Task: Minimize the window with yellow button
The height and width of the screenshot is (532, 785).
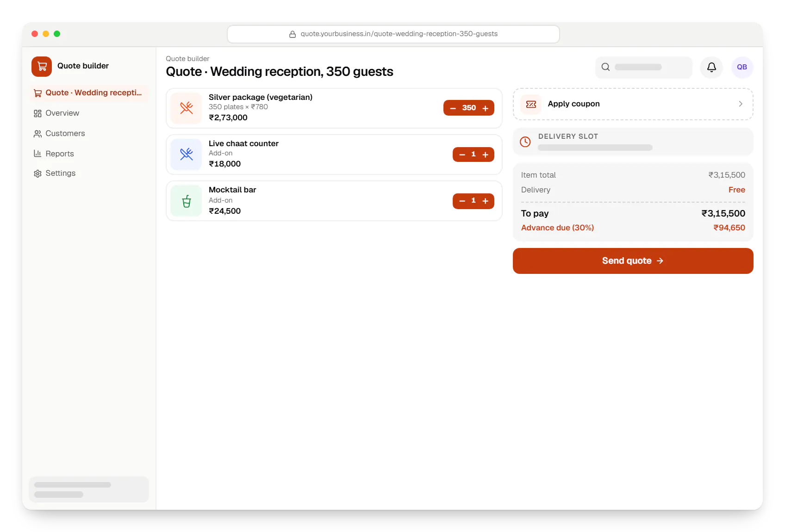Action: [46, 34]
